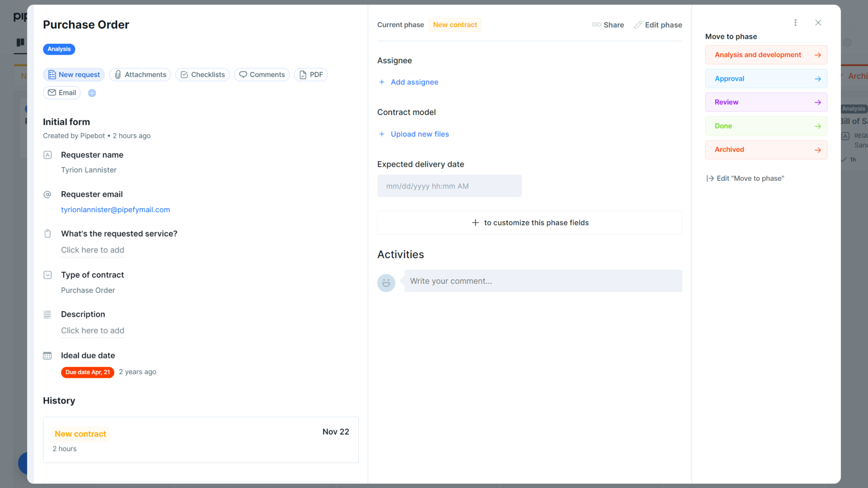Export the card with the PDF icon
Viewport: 868px width, 488px height.
(302, 75)
